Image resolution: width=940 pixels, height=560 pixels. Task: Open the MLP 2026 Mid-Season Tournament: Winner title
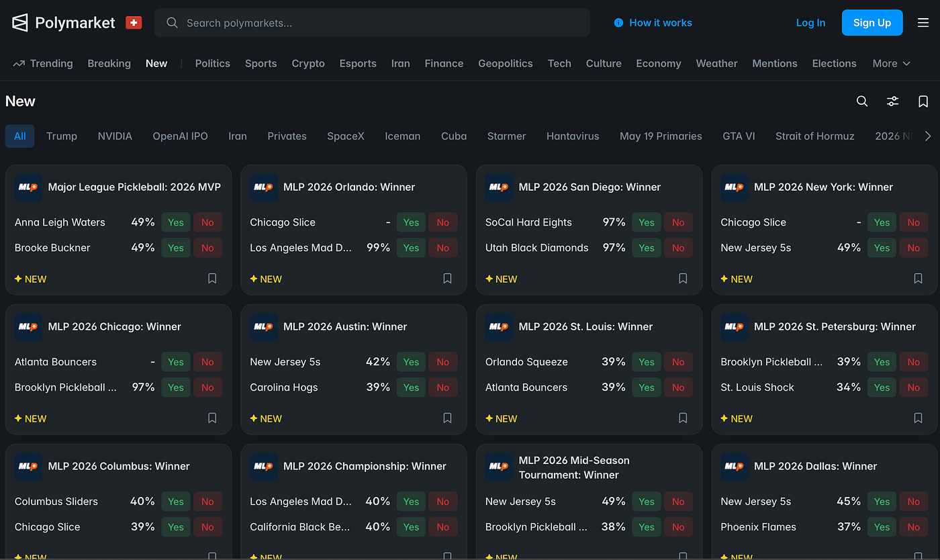(574, 467)
